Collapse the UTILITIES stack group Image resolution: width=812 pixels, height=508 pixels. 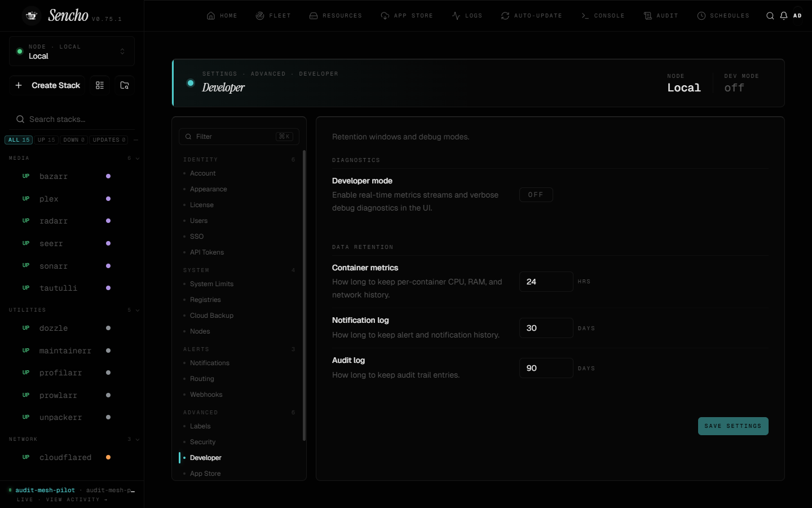[x=138, y=310]
